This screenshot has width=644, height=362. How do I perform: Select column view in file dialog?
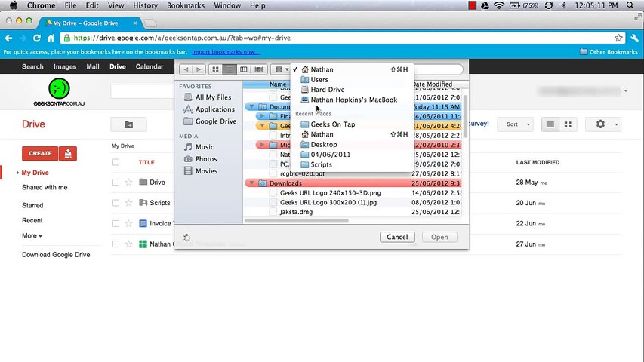pos(244,69)
